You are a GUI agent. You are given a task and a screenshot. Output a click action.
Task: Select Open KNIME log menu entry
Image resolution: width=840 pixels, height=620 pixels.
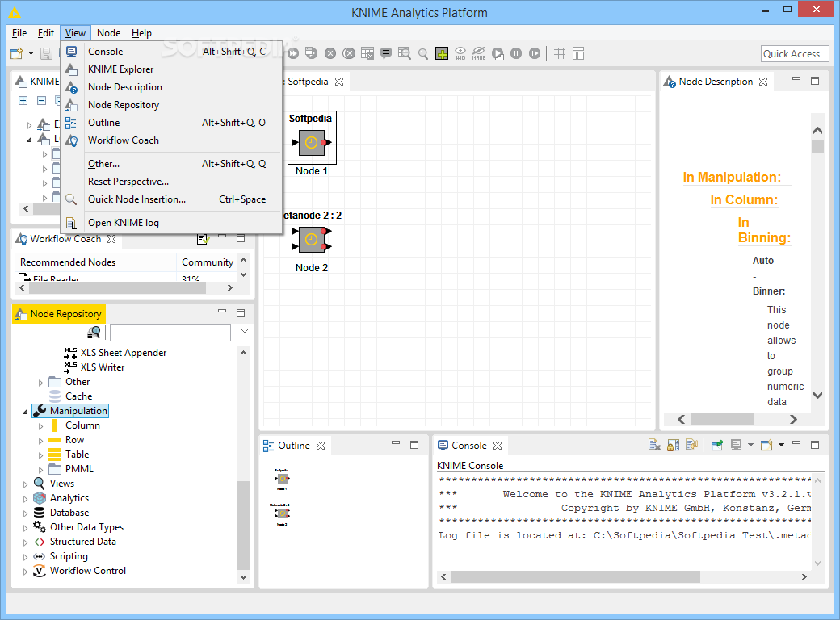pos(171,223)
